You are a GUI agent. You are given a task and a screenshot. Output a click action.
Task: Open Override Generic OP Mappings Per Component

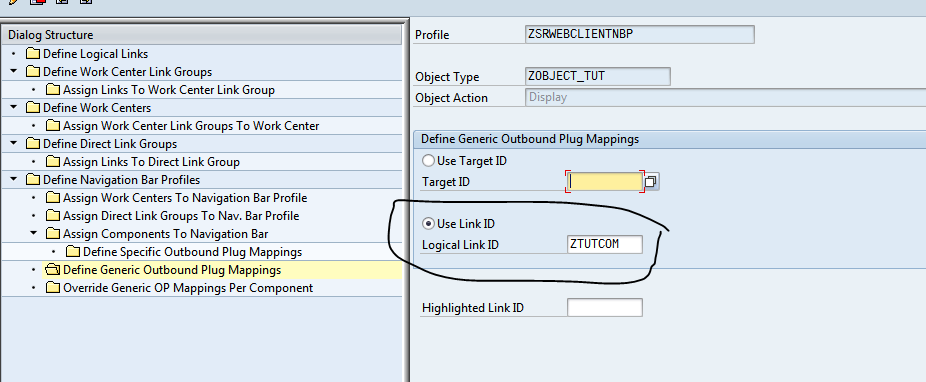pos(188,288)
